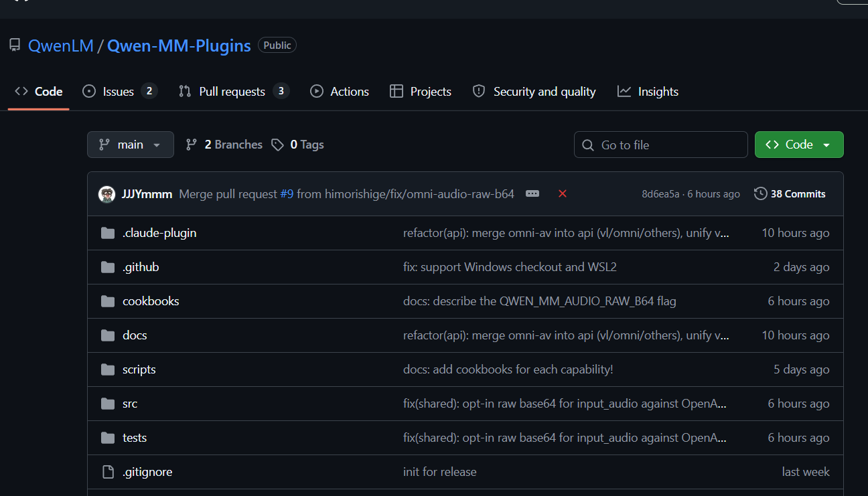This screenshot has width=868, height=496.
Task: Open the fix(shared) commit in the tests row
Action: (565, 438)
